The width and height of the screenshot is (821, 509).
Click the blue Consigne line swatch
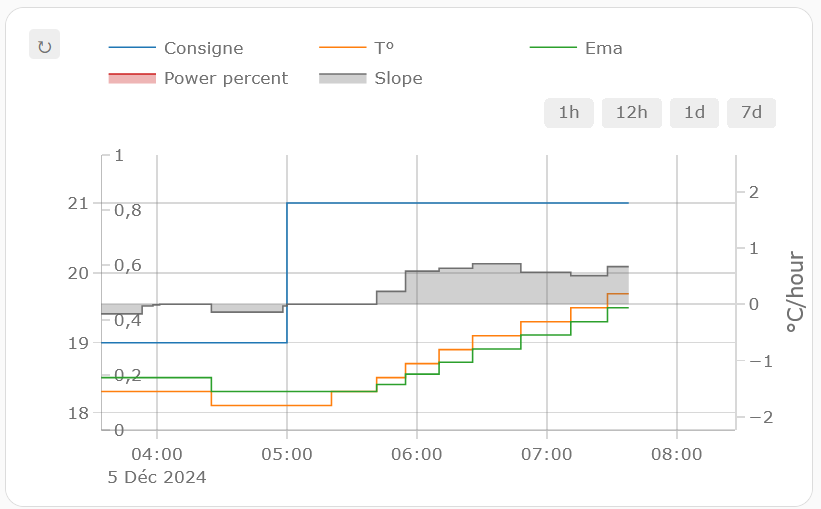[131, 48]
